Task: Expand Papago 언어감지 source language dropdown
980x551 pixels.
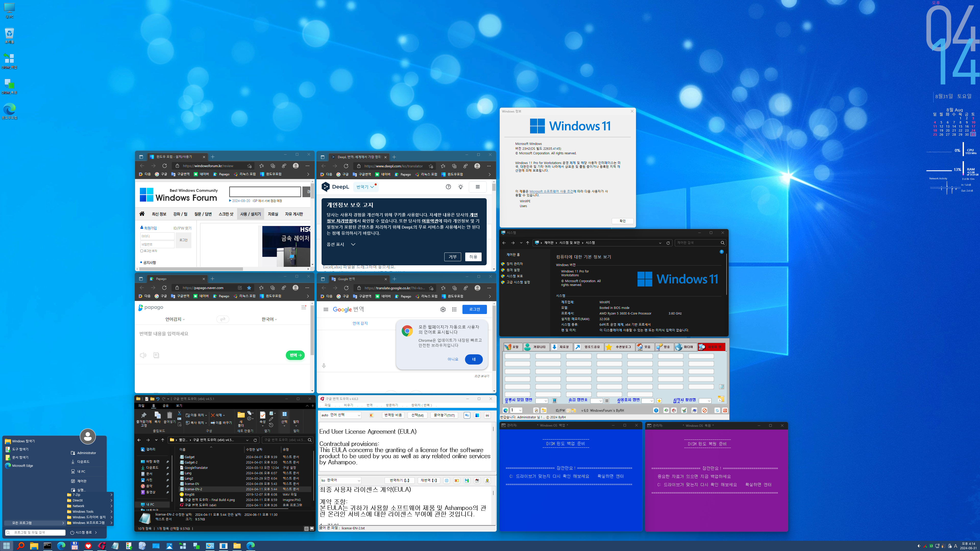Action: pyautogui.click(x=175, y=319)
